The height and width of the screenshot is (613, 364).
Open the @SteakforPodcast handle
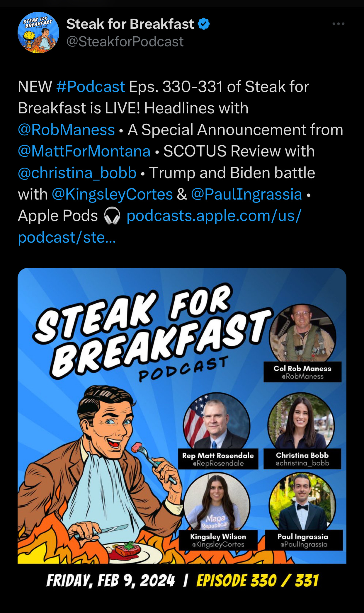coord(125,42)
